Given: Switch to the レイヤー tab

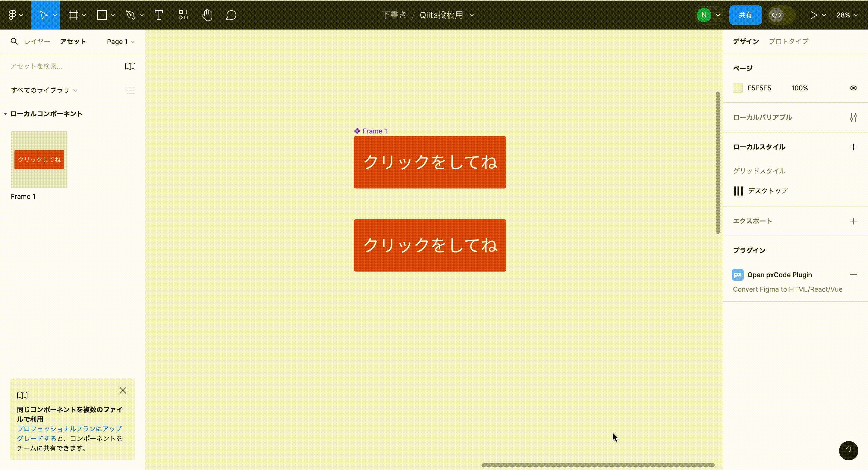Looking at the screenshot, I should 37,41.
